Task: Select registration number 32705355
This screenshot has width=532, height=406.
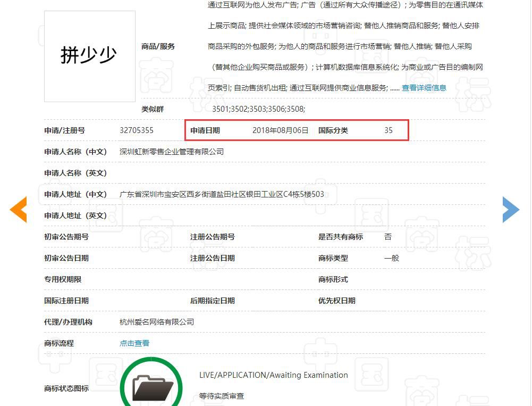Action: pyautogui.click(x=137, y=130)
